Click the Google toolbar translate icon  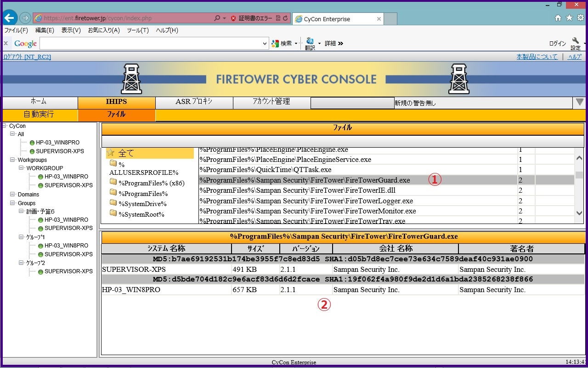(310, 43)
